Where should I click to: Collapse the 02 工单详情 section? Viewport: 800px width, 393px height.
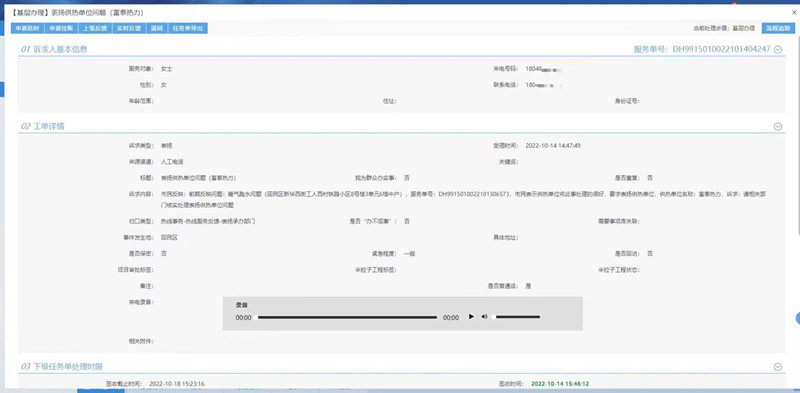tap(778, 127)
